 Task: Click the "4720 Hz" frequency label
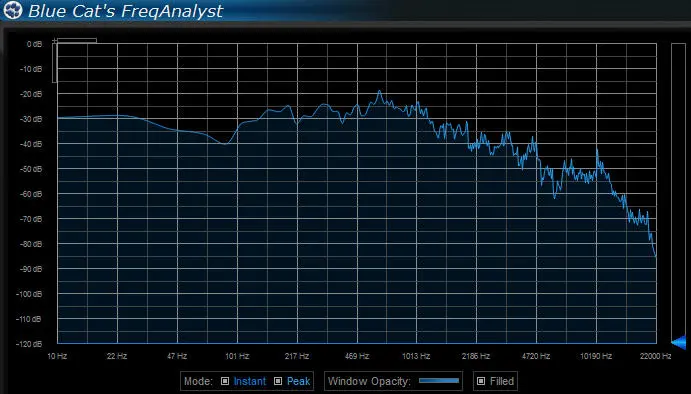[x=536, y=356]
